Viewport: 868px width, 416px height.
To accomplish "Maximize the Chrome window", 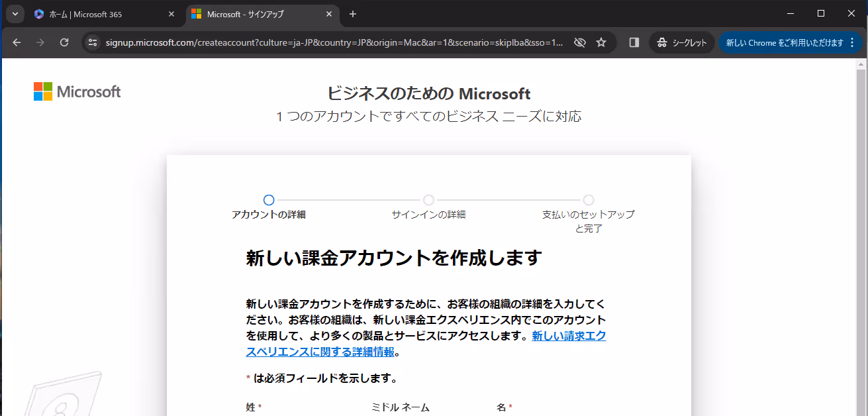I will point(821,13).
